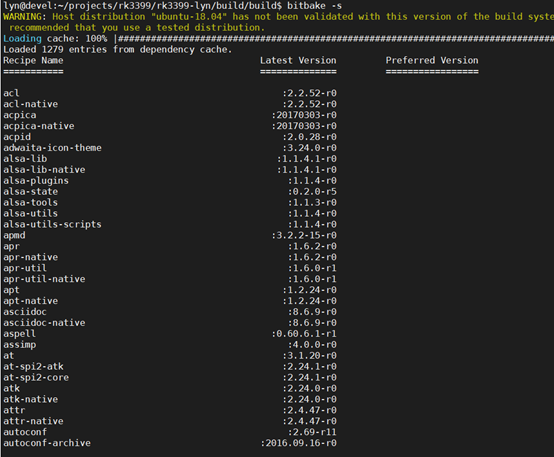Click the recipe name 'acpid'
The width and height of the screenshot is (554, 457).
(x=17, y=137)
